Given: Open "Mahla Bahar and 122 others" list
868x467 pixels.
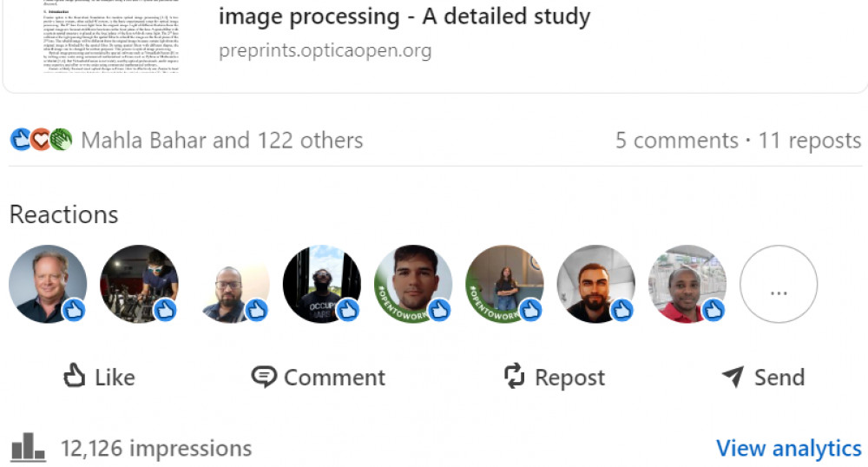Looking at the screenshot, I should [x=221, y=140].
